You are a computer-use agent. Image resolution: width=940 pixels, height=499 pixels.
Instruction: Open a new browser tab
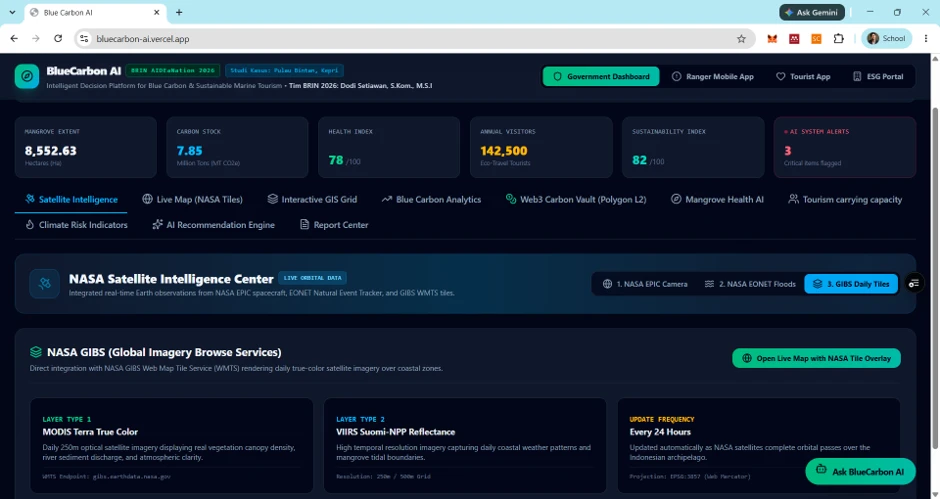179,12
